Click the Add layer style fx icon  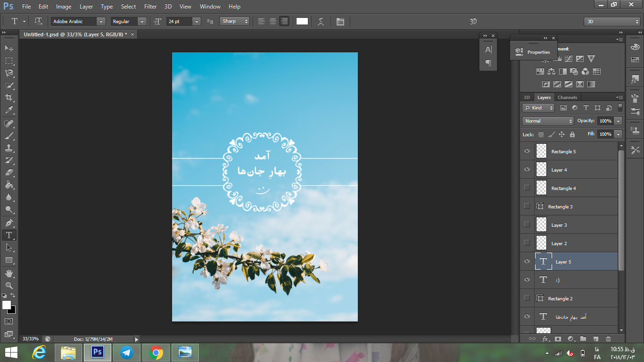click(x=545, y=338)
